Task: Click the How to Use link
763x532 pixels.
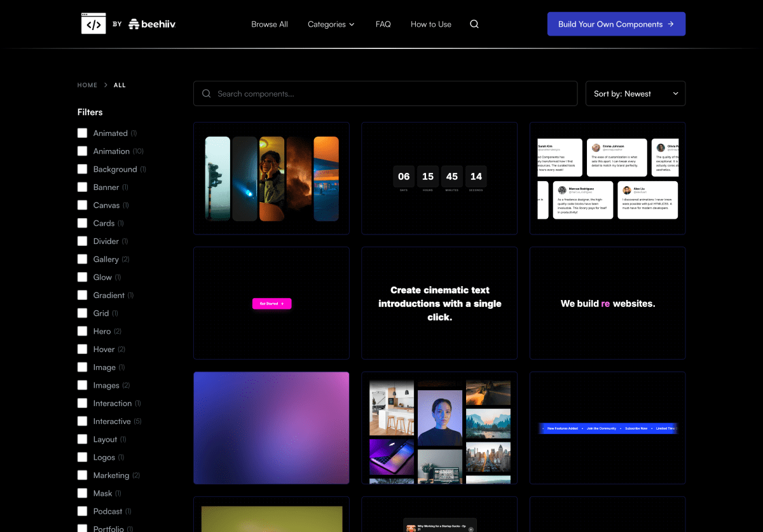Action: [431, 24]
